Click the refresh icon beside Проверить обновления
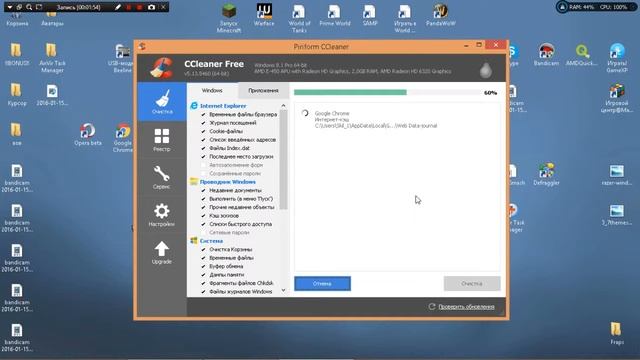Image resolution: width=640 pixels, height=360 pixels. tap(432, 306)
